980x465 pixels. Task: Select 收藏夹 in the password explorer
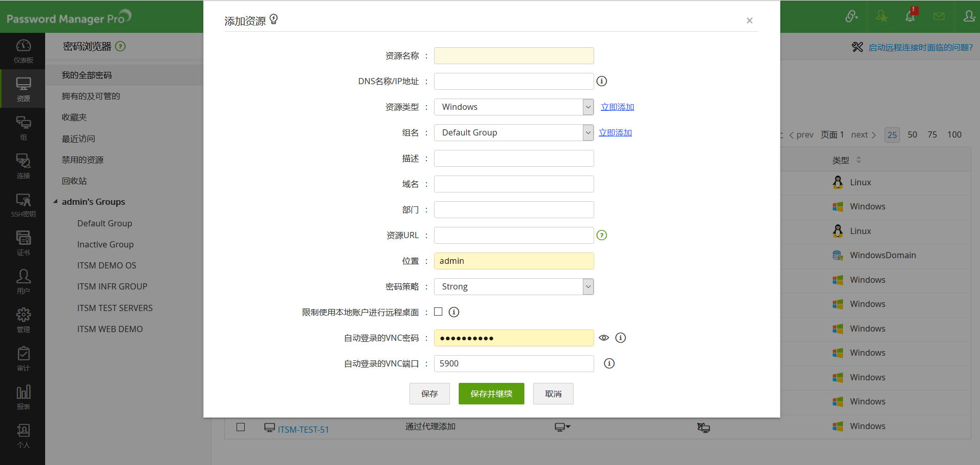point(73,117)
